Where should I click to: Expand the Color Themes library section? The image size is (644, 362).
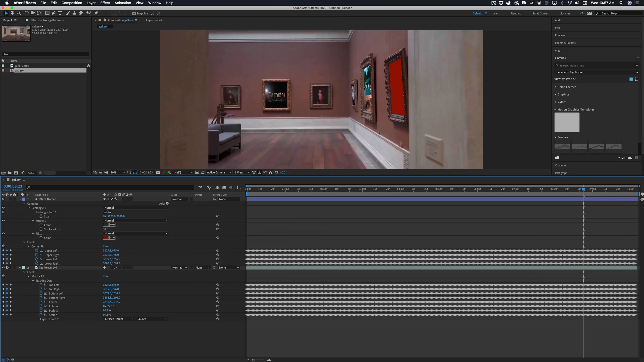pyautogui.click(x=555, y=87)
